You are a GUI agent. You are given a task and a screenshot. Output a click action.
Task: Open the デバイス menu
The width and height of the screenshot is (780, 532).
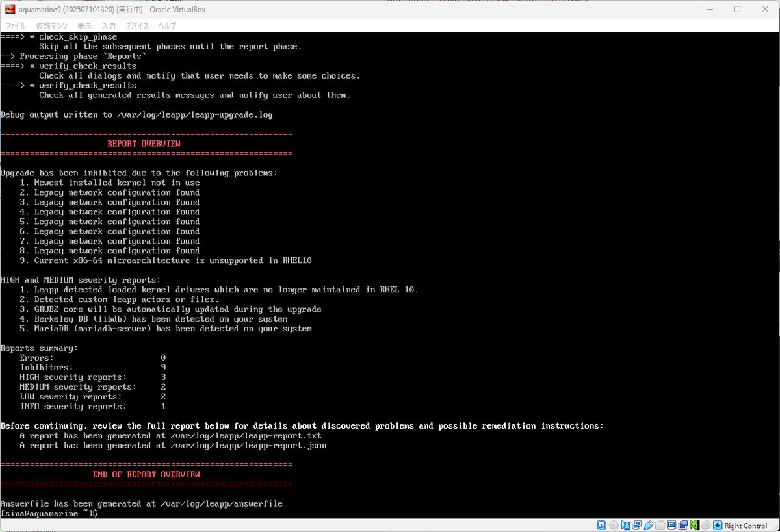[137, 26]
